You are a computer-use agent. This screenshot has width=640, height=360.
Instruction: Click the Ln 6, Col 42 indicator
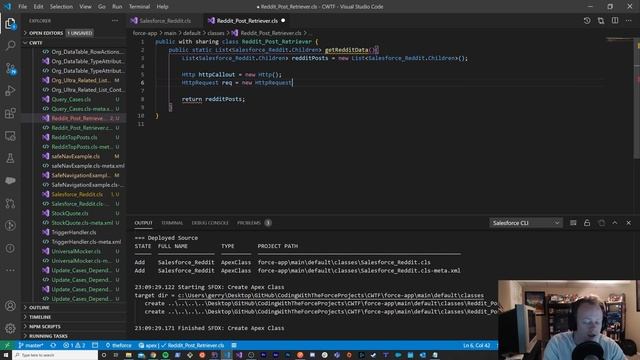[476, 345]
